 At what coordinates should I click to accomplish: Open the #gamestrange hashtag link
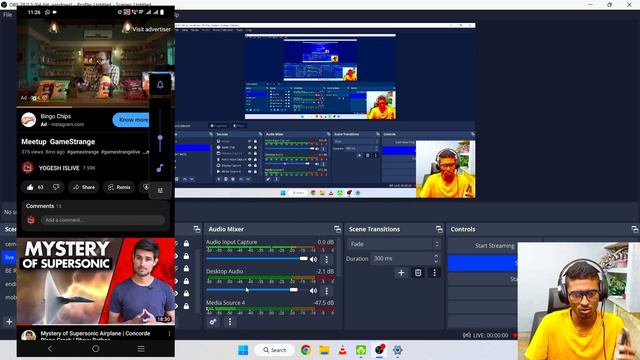click(x=83, y=152)
